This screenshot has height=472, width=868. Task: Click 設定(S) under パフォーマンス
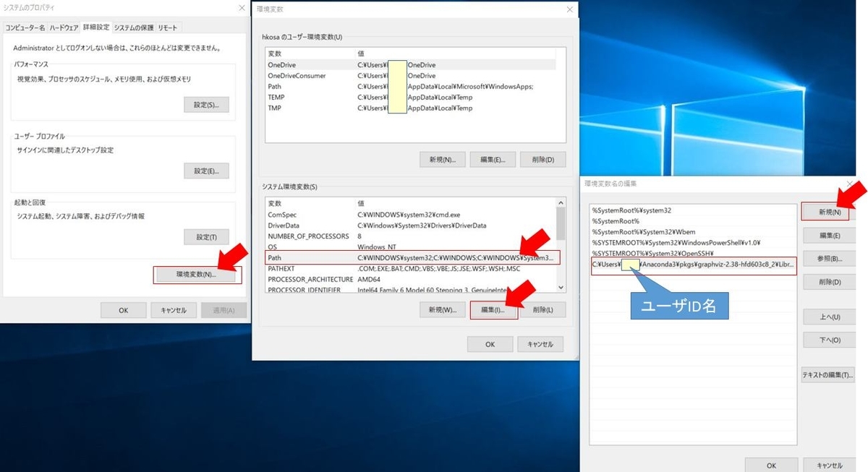coord(206,105)
